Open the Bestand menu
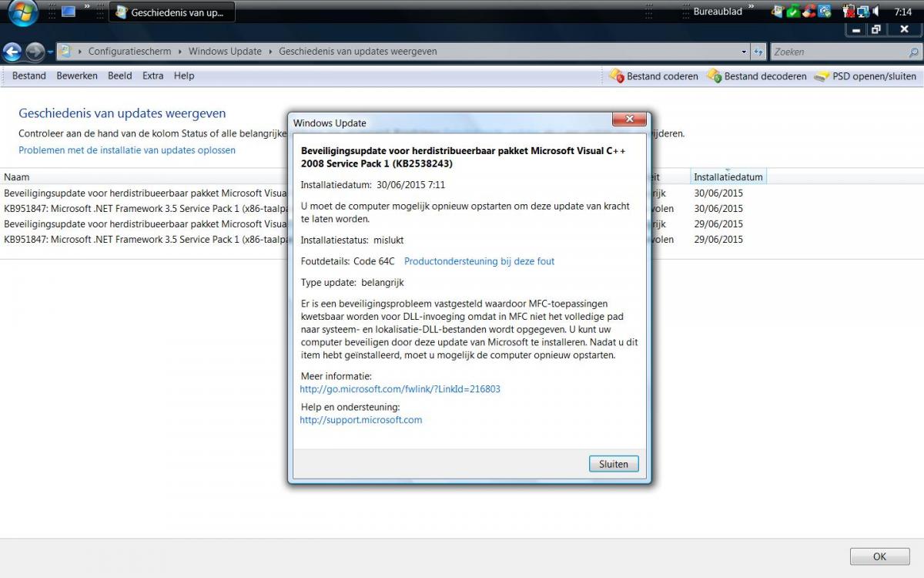Viewport: 924px width, 578px height. [x=29, y=76]
